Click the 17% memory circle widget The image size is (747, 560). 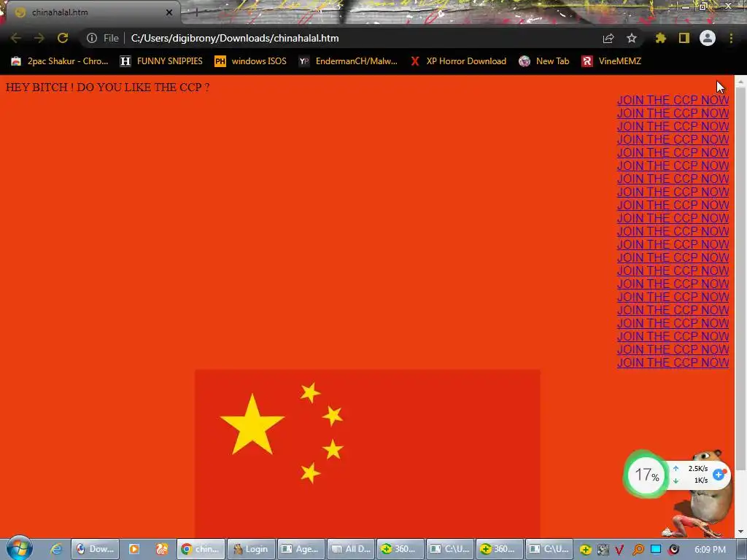coord(646,475)
